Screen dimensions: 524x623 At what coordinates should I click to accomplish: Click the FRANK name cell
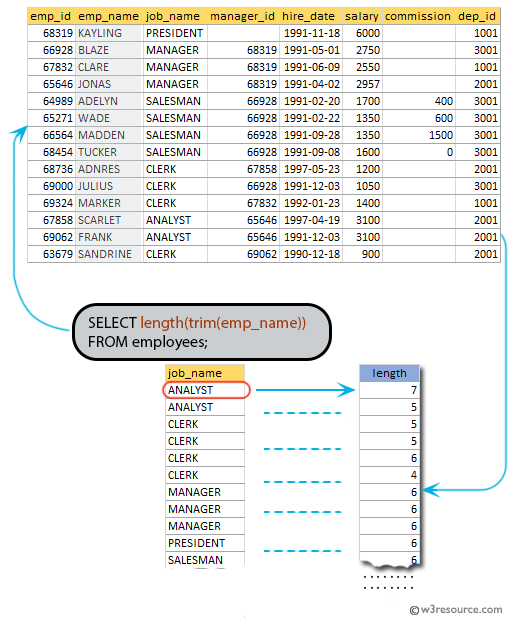[x=108, y=237]
